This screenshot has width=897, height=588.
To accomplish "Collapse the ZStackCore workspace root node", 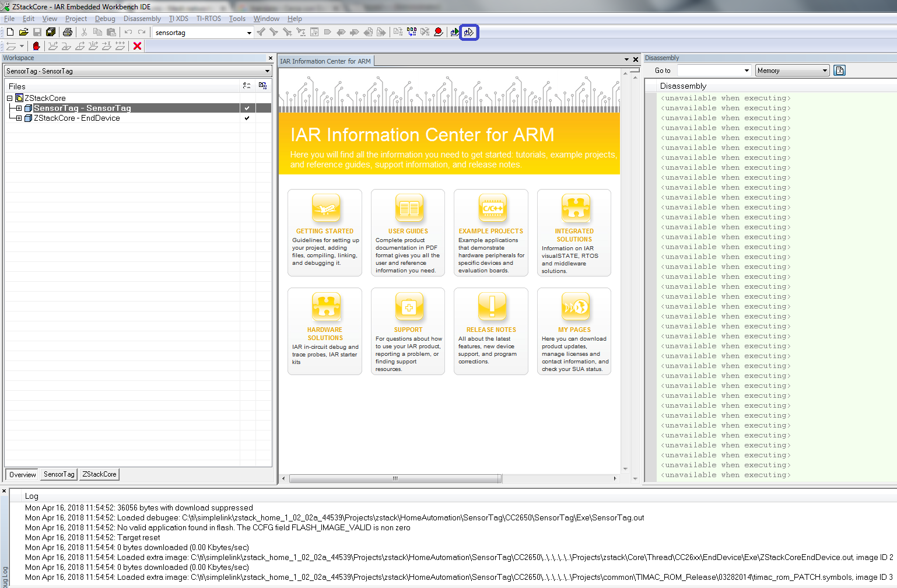I will coord(9,98).
